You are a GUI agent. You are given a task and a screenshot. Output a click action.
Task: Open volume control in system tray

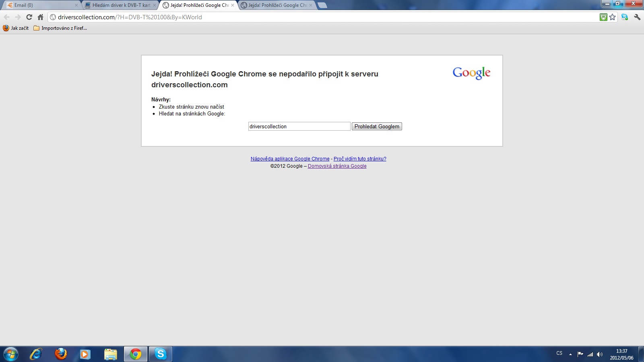tap(600, 354)
